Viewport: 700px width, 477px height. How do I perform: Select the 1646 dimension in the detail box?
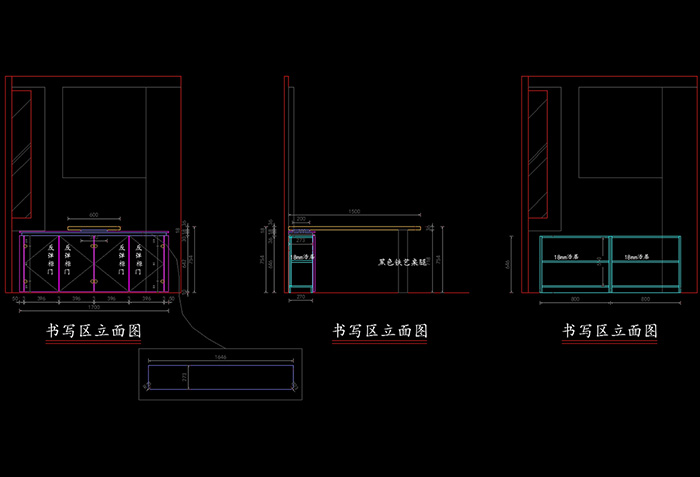pyautogui.click(x=220, y=355)
